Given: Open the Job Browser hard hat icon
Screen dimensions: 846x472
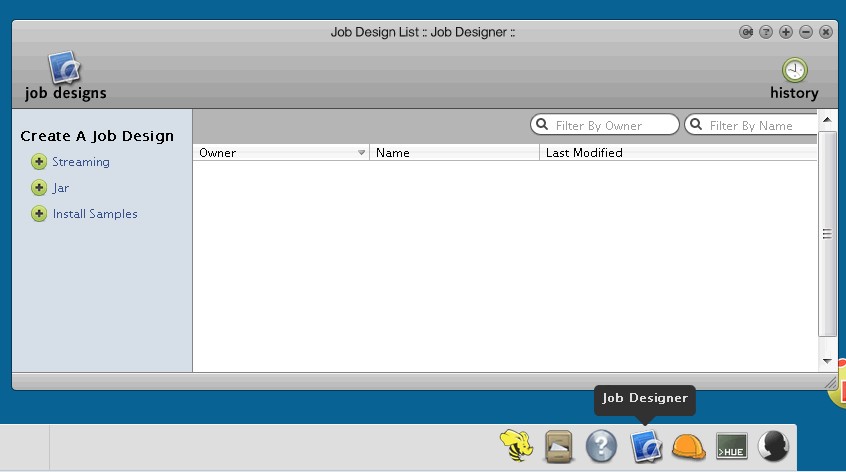Looking at the screenshot, I should pos(688,447).
